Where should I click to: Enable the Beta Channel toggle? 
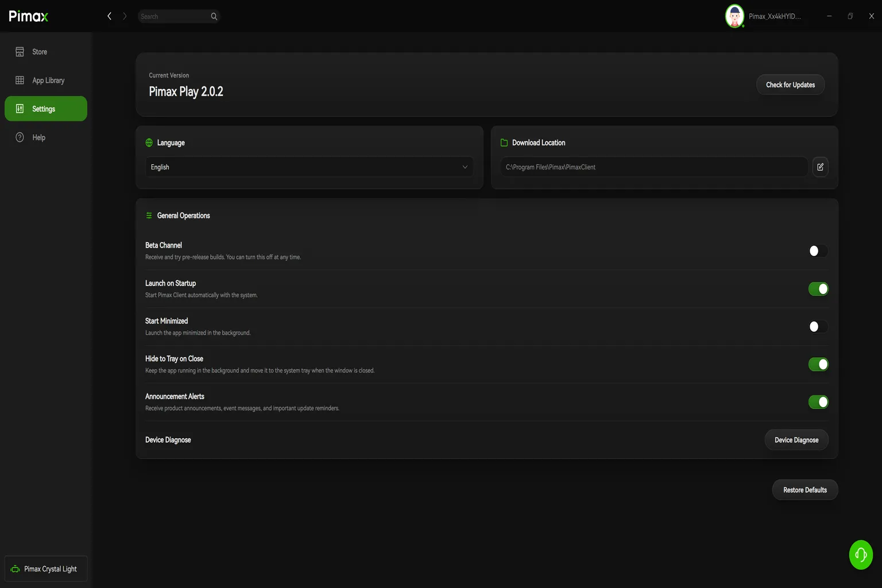pos(818,251)
